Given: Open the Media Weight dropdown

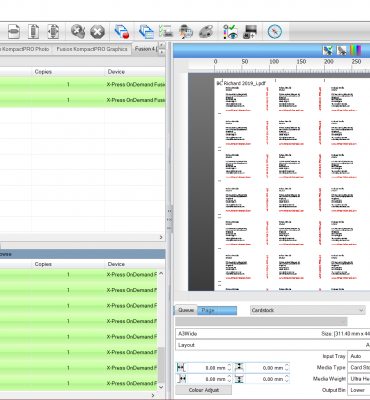Looking at the screenshot, I should point(359,379).
